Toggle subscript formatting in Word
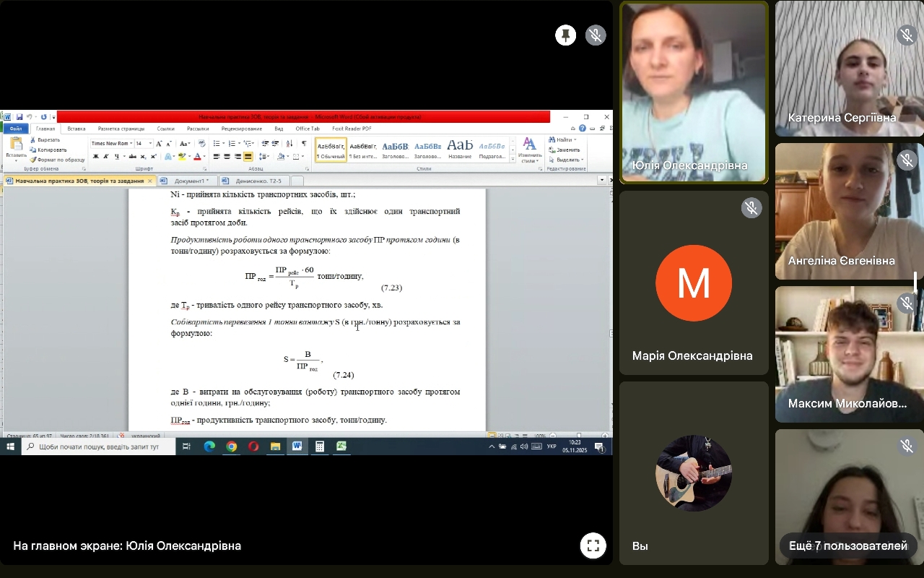The height and width of the screenshot is (578, 924). coord(143,156)
